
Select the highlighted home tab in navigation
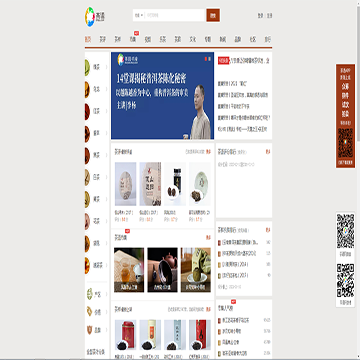pos(88,39)
